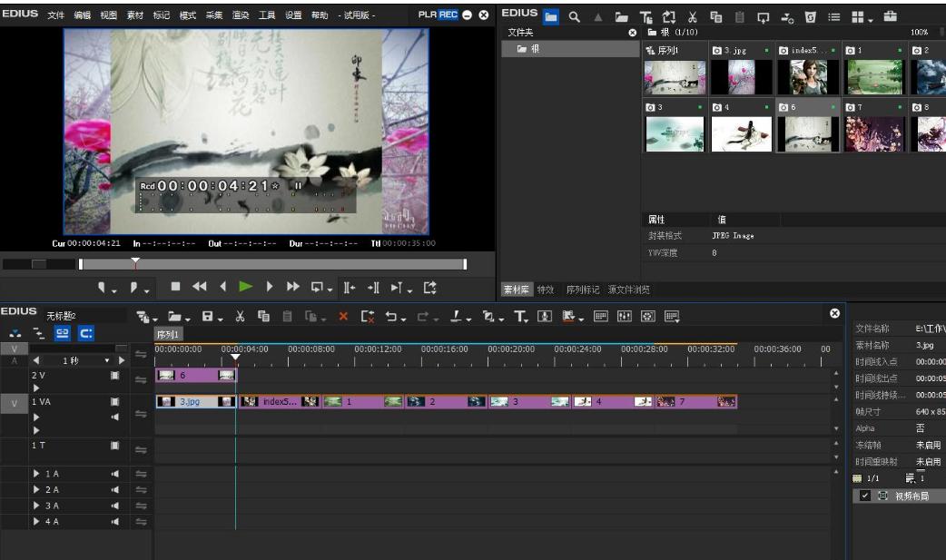Screen dimensions: 946x560
Task: Toggle video mute on track 2 V
Action: point(114,375)
